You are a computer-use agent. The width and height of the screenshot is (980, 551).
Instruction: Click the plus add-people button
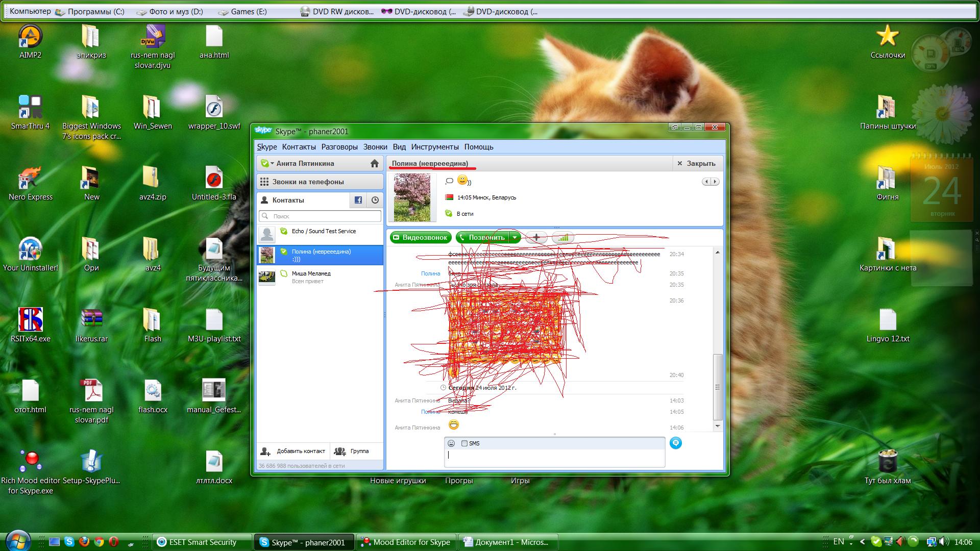click(x=536, y=237)
